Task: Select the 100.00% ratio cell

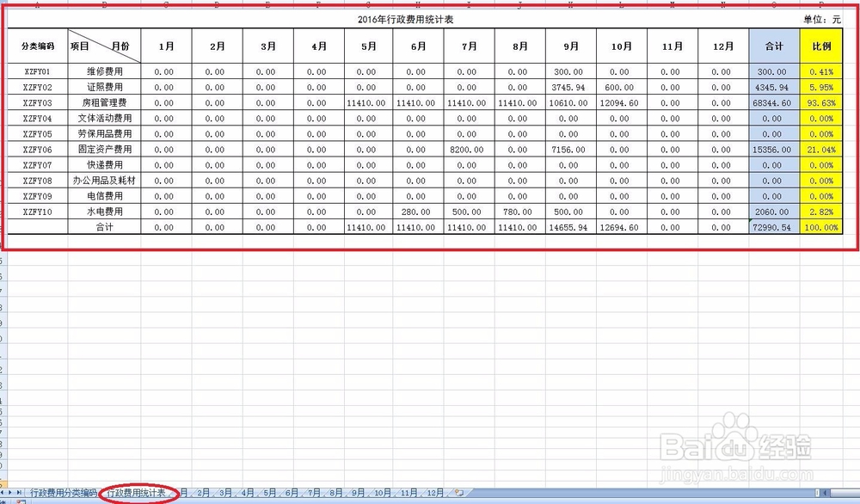Action: (x=821, y=227)
